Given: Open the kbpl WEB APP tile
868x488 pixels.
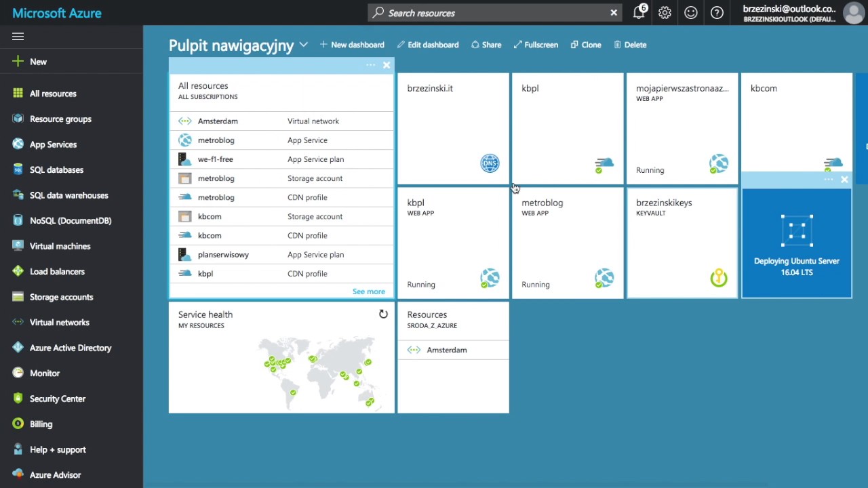Looking at the screenshot, I should 453,243.
